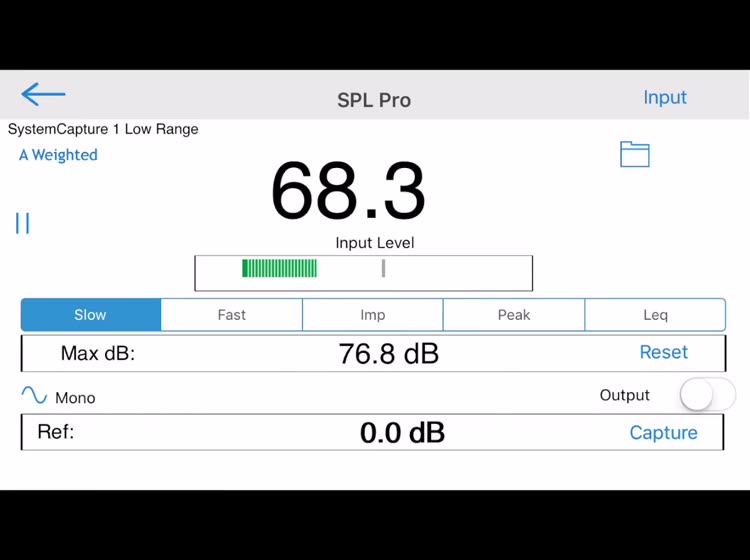
Task: Go back using the arrow icon
Action: pyautogui.click(x=43, y=94)
